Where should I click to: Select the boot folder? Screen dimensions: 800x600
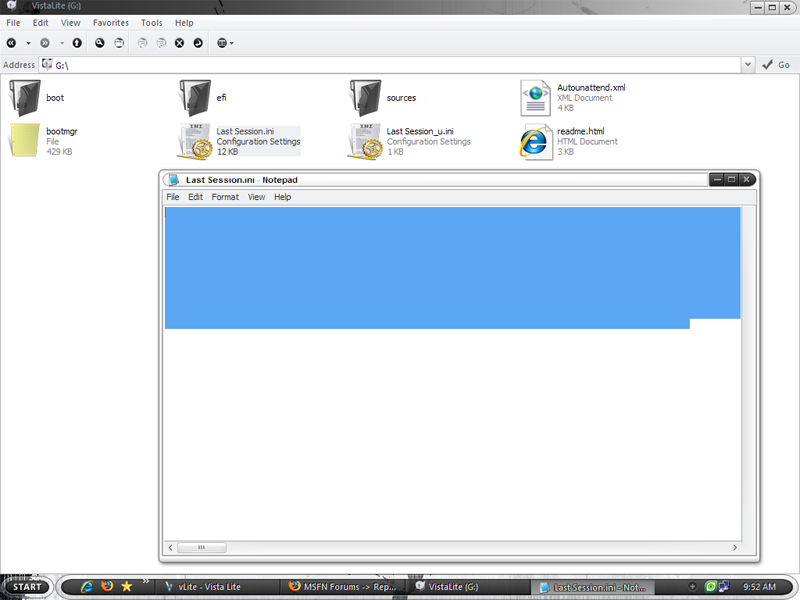pyautogui.click(x=37, y=97)
